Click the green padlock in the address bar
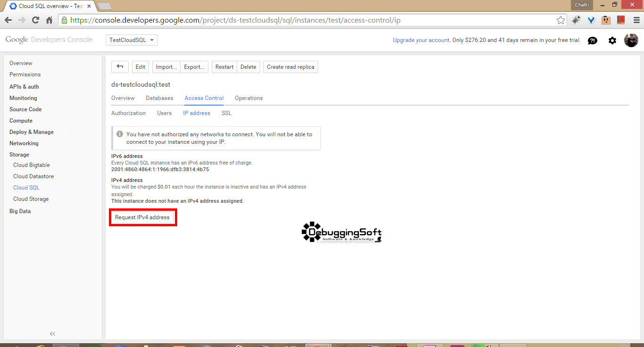The height and width of the screenshot is (347, 644). (64, 20)
